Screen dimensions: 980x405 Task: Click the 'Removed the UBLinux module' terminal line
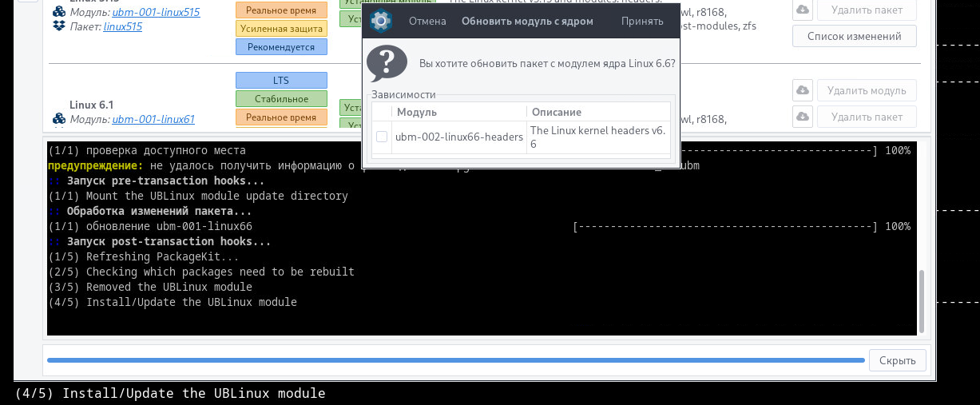[150, 288]
